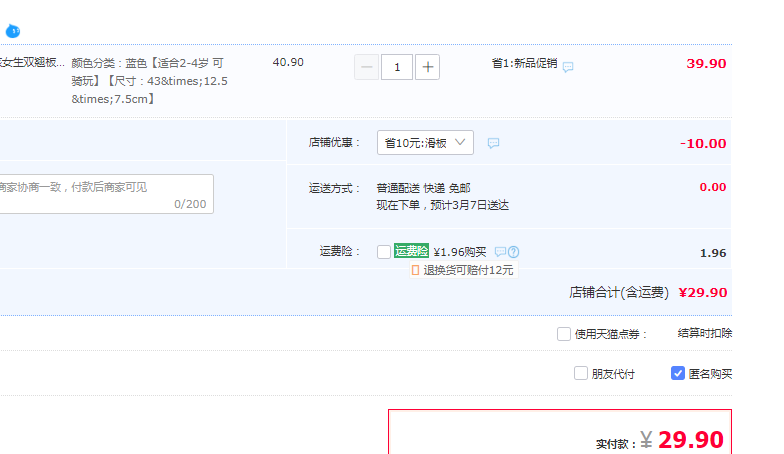Image resolution: width=784 pixels, height=454 pixels.
Task: Click the green 运费险 badge
Action: 411,250
